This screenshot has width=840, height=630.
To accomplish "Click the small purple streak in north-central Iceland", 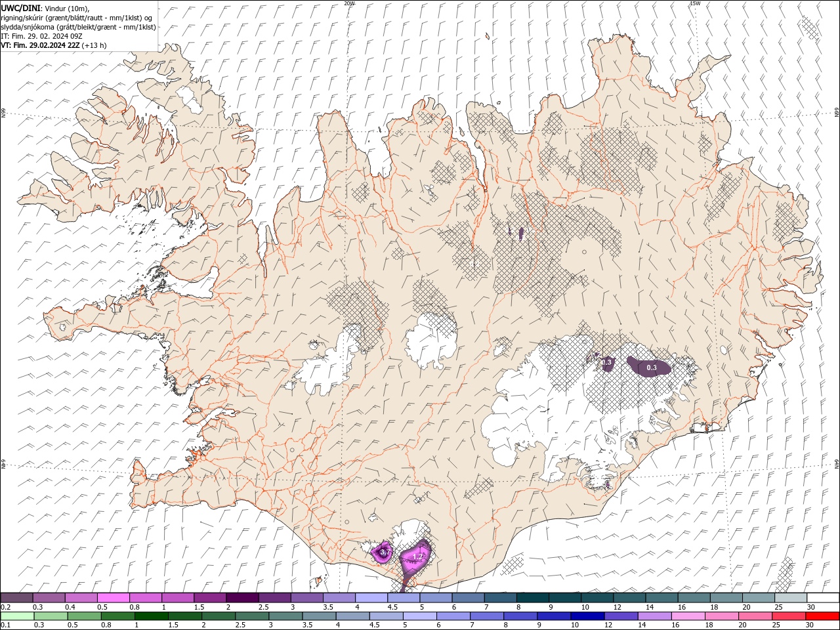I will (521, 233).
